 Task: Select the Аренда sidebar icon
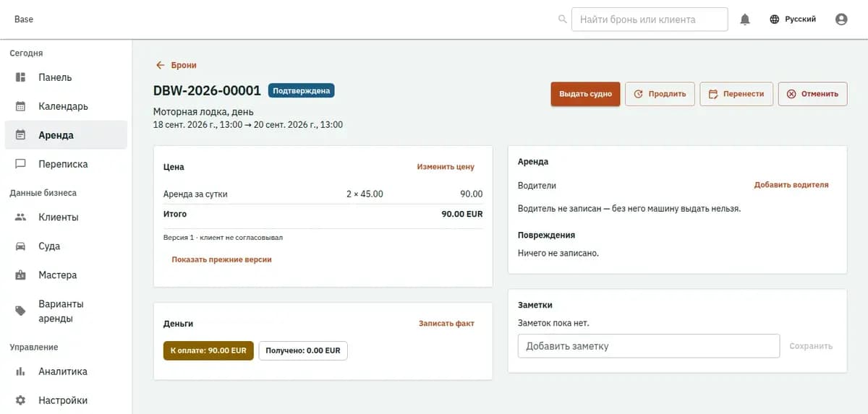(21, 135)
